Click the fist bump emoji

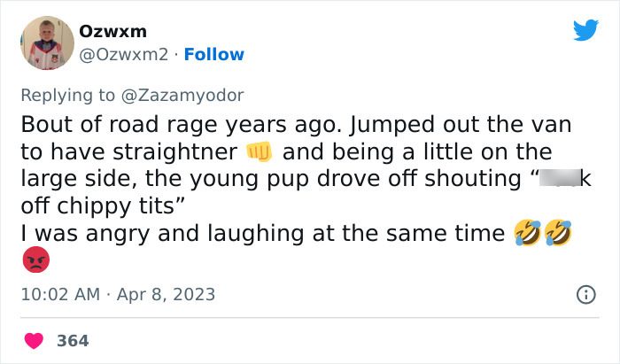coord(258,151)
